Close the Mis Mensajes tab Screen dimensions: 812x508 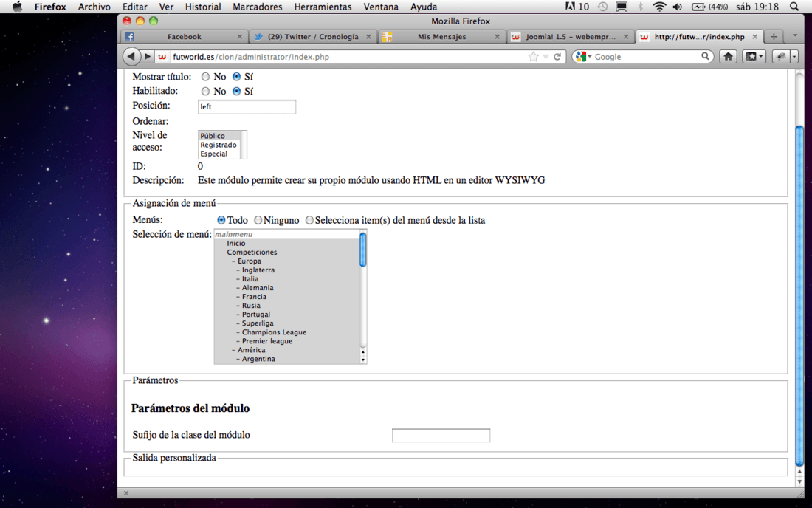497,37
